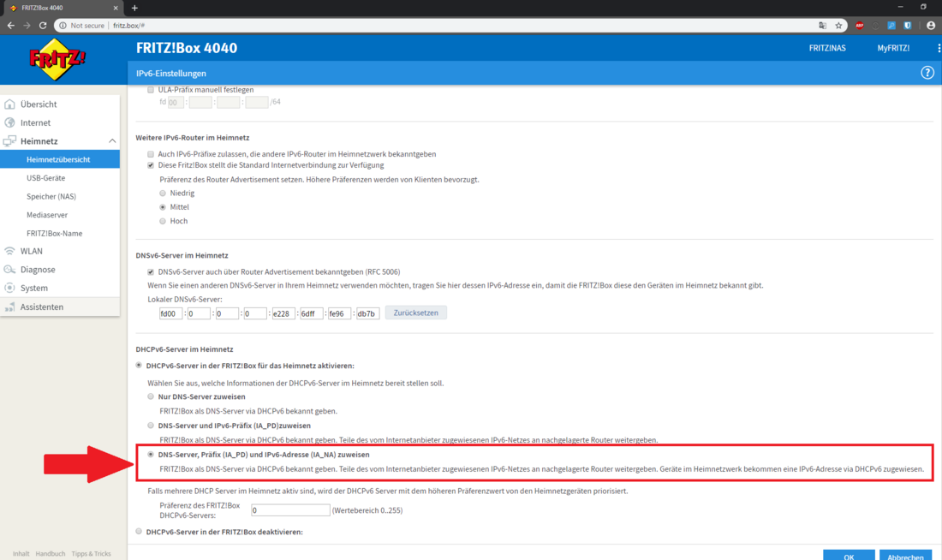Open the browser profile account icon

[x=931, y=25]
